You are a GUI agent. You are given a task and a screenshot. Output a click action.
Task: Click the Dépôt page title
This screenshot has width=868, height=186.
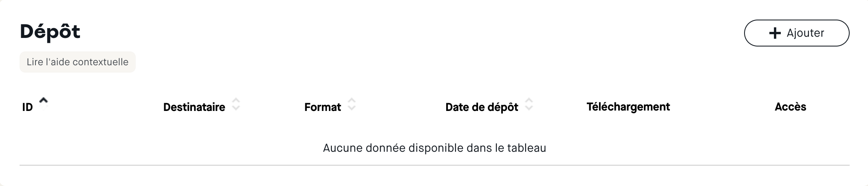coord(50,32)
